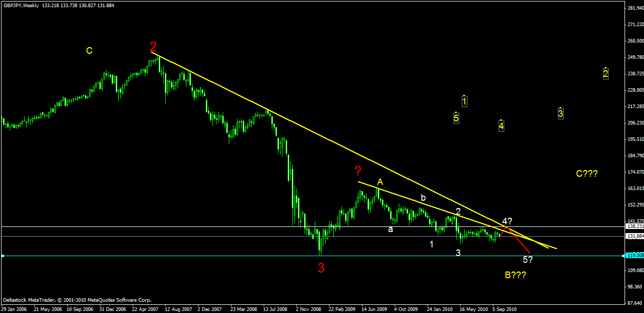Image resolution: width=644 pixels, height=313 pixels.
Task: Click the "10 Sep 2006" date label
Action: (x=80, y=309)
